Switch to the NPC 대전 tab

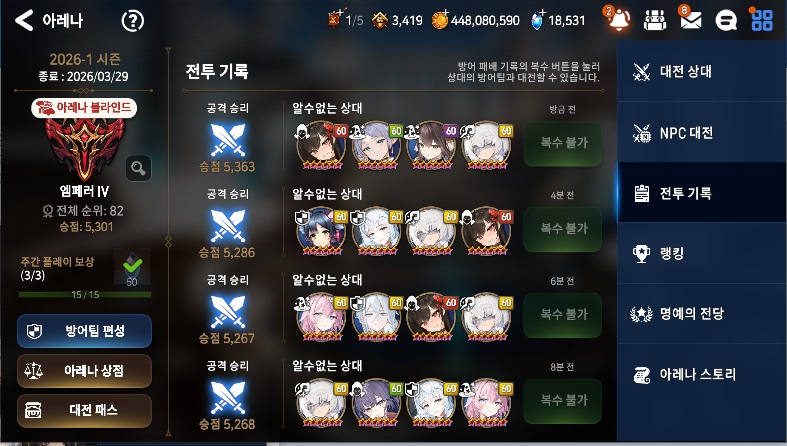pyautogui.click(x=702, y=132)
